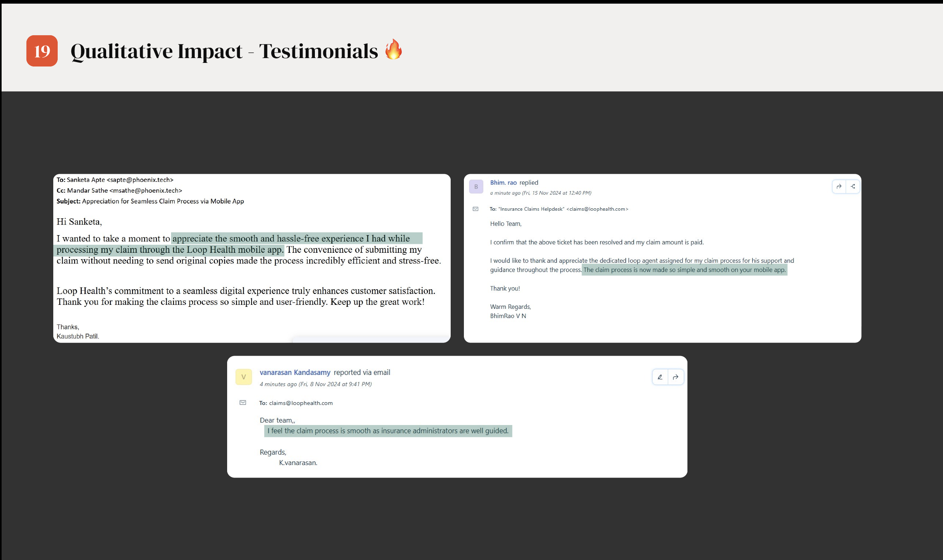Click highlighted 'The claim process is now made so simple' sentence
The width and height of the screenshot is (943, 560).
pos(685,270)
